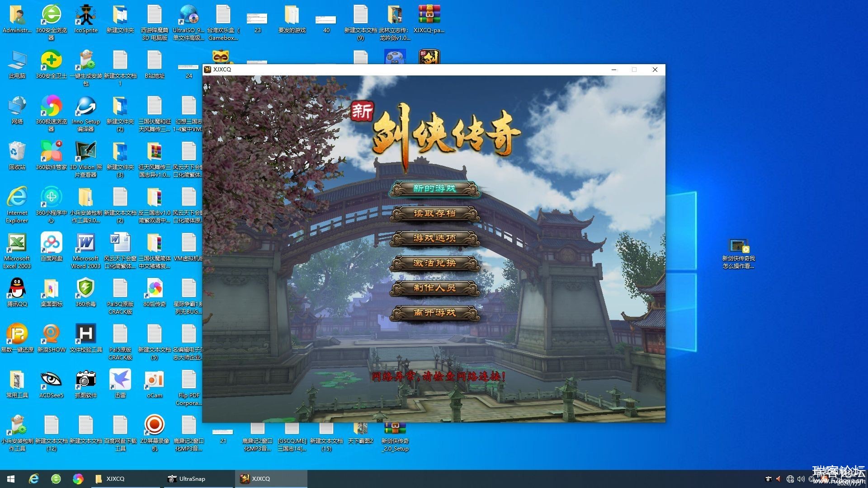Select the 文件校验工具 icon

tap(86, 338)
